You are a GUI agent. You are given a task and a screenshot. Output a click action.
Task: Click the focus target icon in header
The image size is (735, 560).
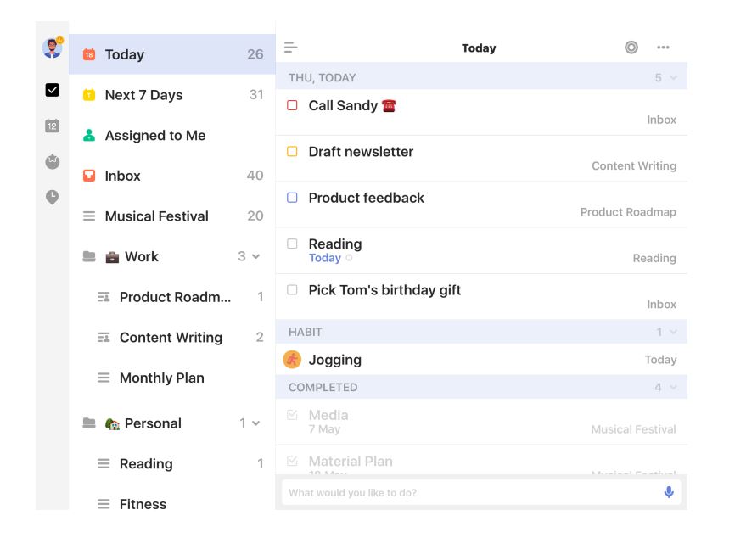point(631,48)
